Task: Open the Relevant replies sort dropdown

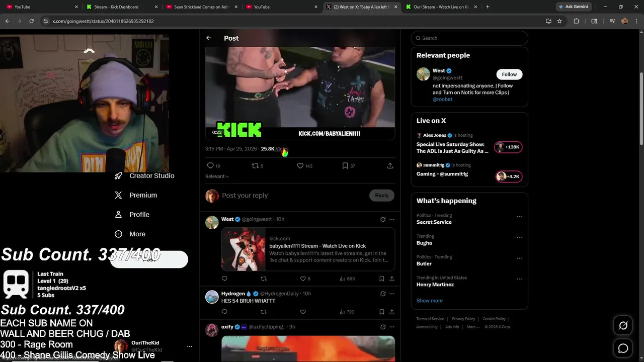Action: [x=217, y=176]
